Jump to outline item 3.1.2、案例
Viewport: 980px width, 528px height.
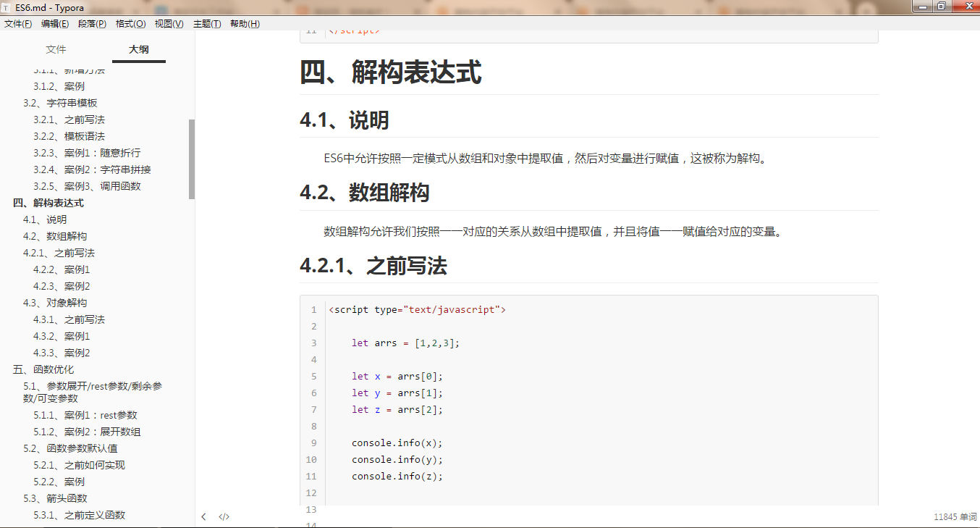tap(59, 86)
